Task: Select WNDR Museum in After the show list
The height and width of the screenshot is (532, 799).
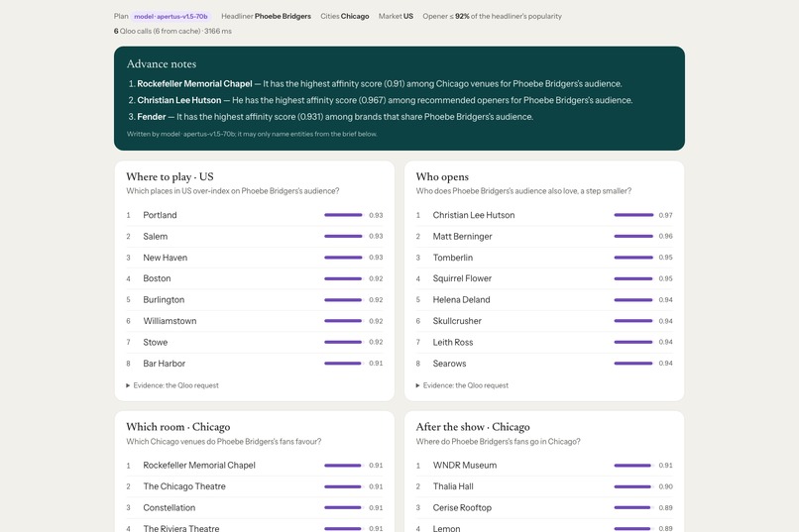Action: 544,466
